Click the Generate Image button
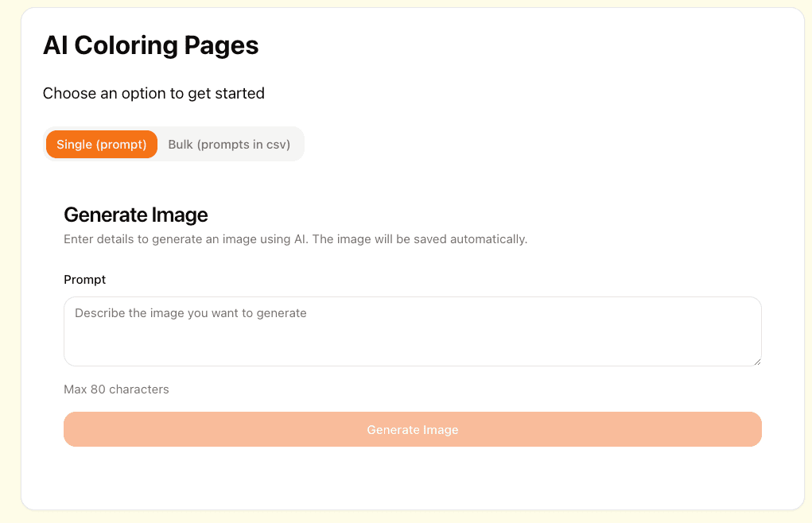The width and height of the screenshot is (812, 523). click(412, 429)
